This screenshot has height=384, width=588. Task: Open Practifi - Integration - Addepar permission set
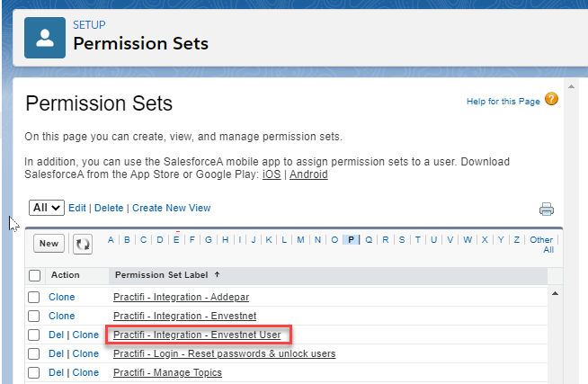(181, 297)
